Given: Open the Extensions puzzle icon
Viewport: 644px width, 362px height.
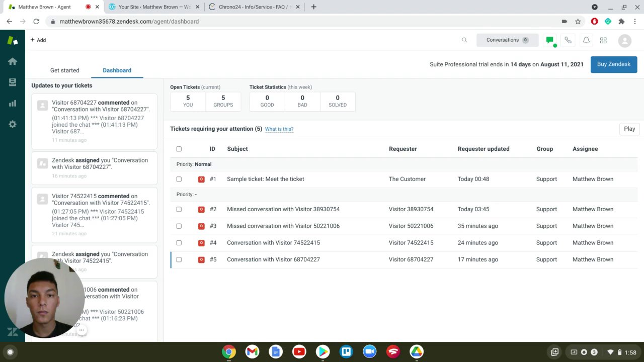Looking at the screenshot, I should click(621, 22).
